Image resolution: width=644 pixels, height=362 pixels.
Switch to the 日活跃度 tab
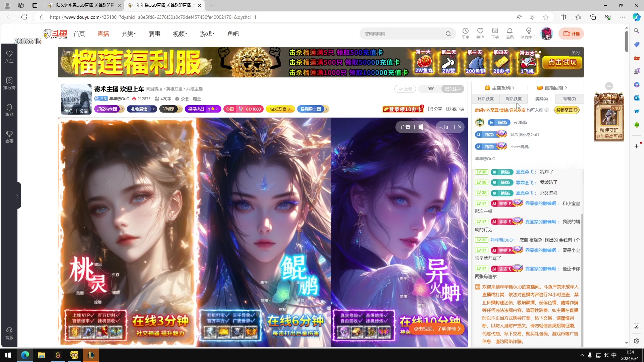coord(485,99)
